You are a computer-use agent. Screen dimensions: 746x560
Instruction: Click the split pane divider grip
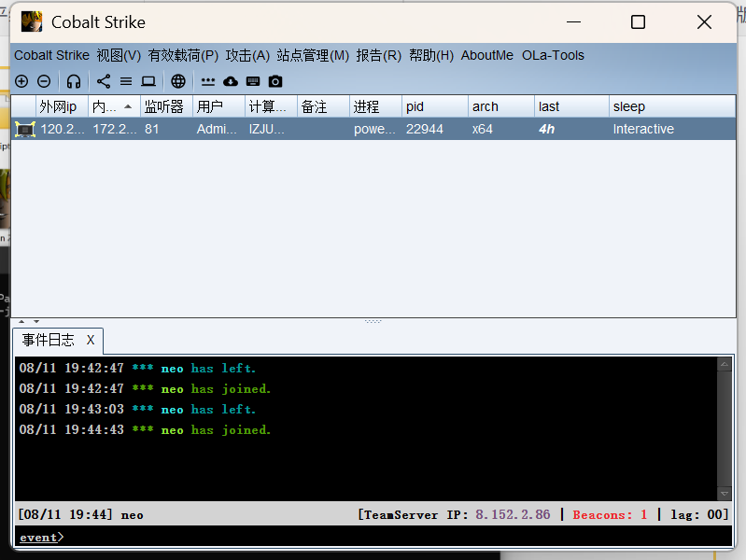(373, 322)
